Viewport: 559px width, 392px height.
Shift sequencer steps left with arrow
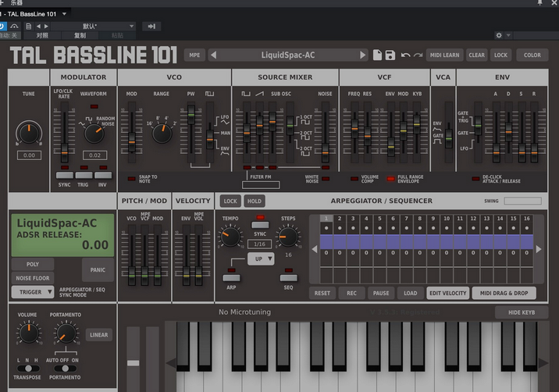(x=315, y=249)
